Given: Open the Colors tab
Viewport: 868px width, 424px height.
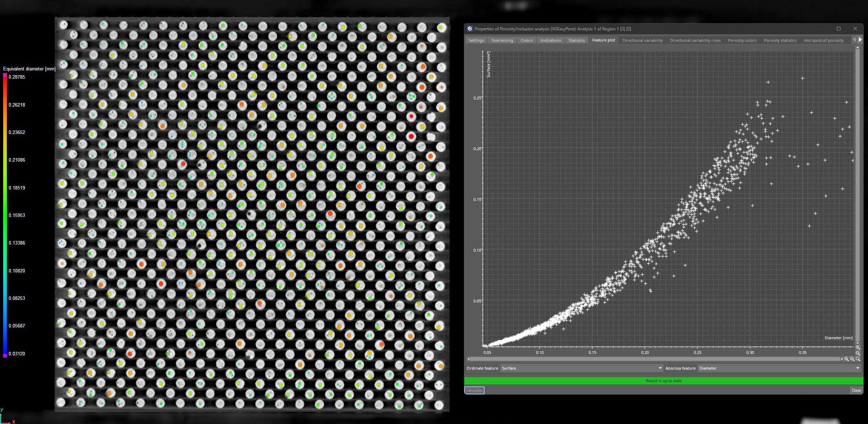Looking at the screenshot, I should click(527, 40).
